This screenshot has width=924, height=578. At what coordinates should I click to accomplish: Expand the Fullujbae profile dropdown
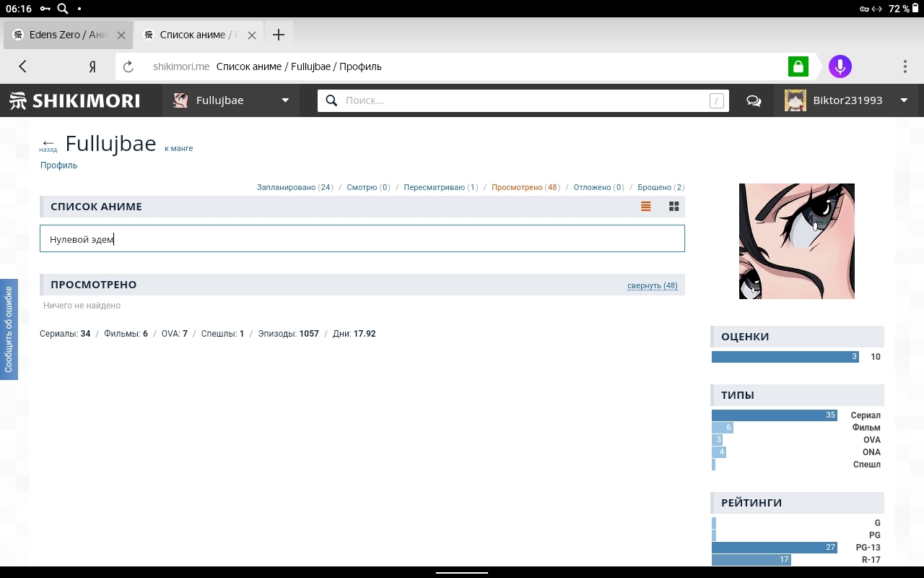click(285, 100)
